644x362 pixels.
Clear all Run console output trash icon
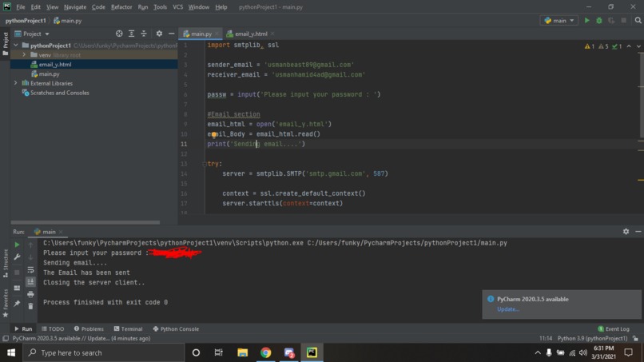[x=30, y=306]
